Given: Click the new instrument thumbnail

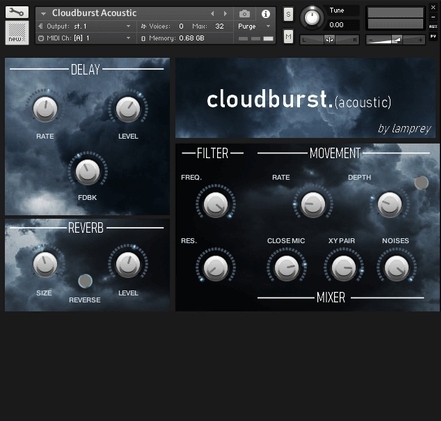Looking at the screenshot, I should click(17, 33).
